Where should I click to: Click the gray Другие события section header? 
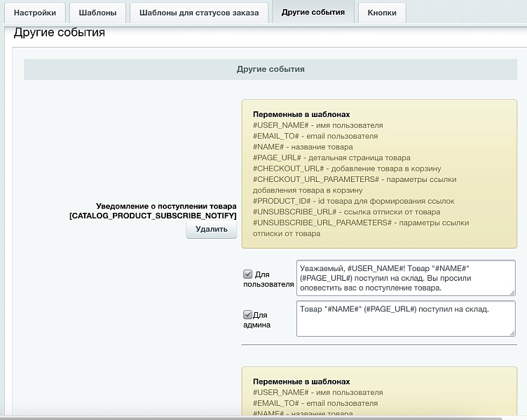click(x=271, y=69)
